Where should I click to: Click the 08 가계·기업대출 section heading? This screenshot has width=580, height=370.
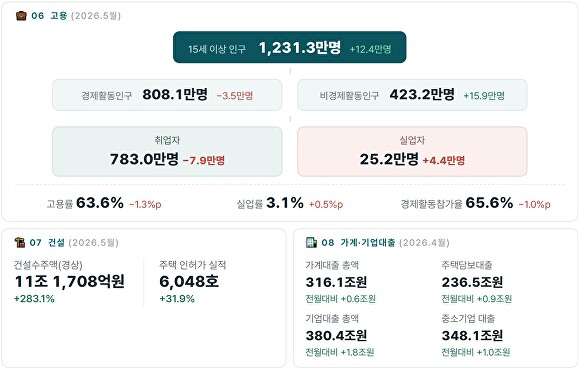coord(358,243)
